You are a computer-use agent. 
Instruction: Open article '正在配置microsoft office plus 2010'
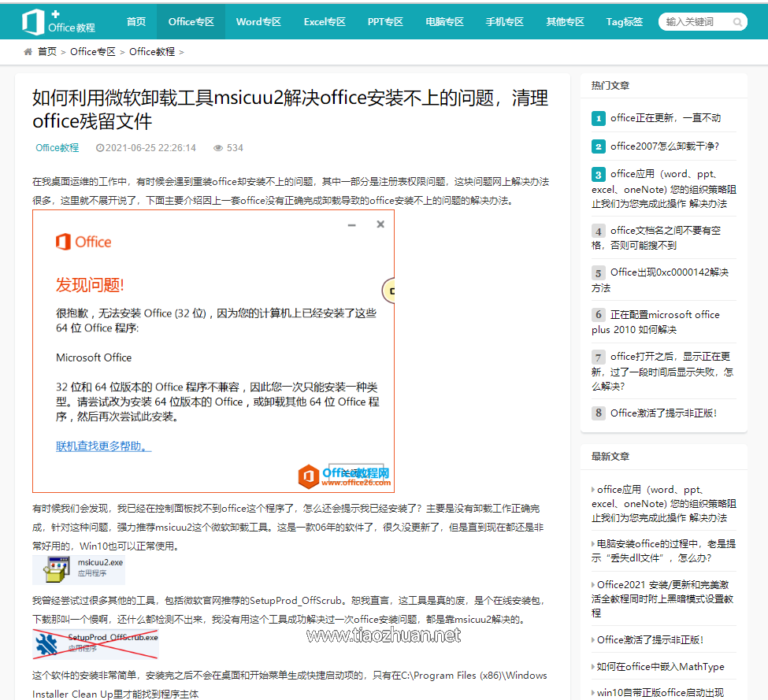point(656,322)
